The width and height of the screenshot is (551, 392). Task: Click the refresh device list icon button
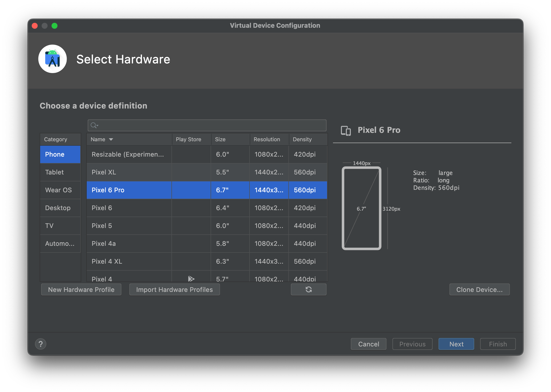pos(308,289)
